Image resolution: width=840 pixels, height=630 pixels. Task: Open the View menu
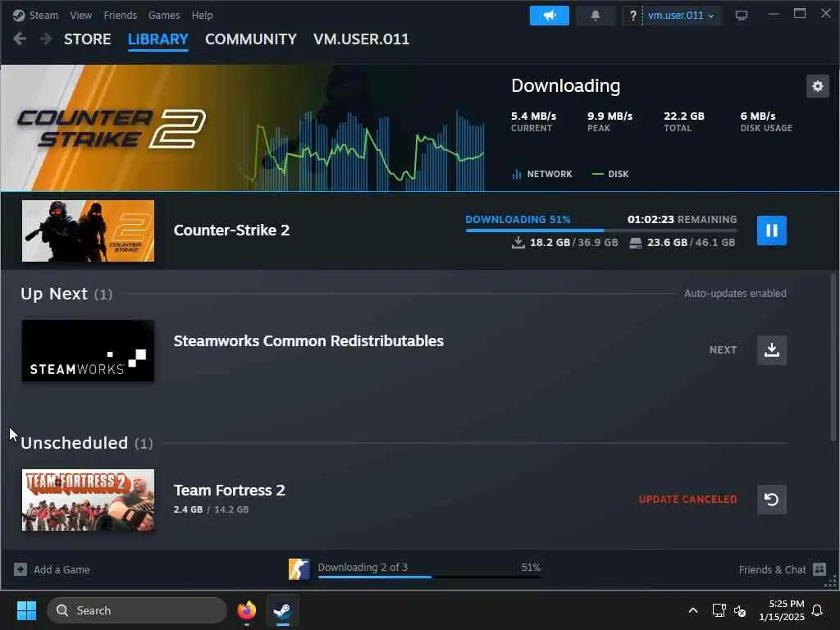(x=81, y=15)
